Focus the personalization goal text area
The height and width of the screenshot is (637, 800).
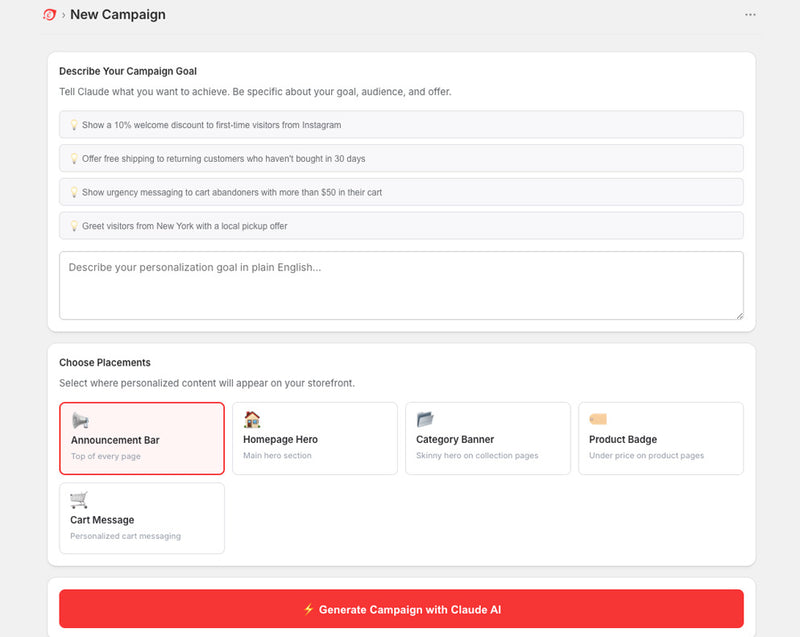[401, 286]
